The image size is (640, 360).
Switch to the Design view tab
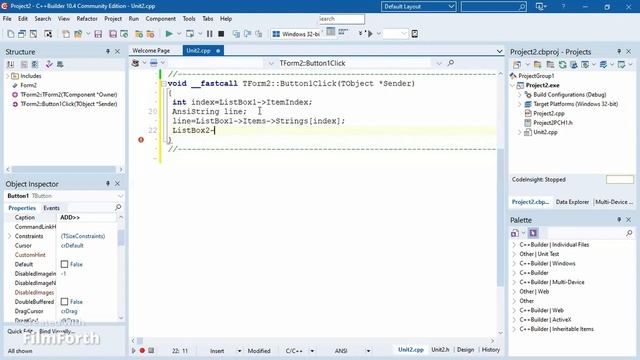465,350
